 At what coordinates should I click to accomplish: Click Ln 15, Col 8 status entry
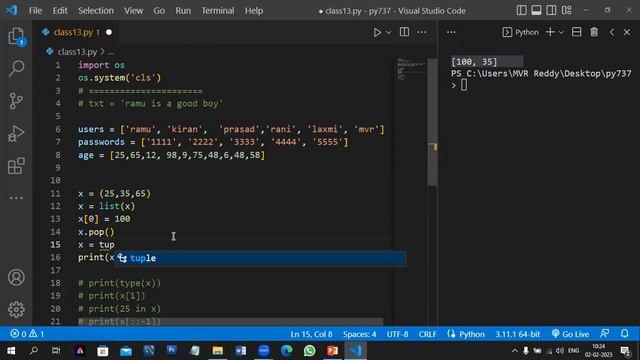tap(311, 334)
